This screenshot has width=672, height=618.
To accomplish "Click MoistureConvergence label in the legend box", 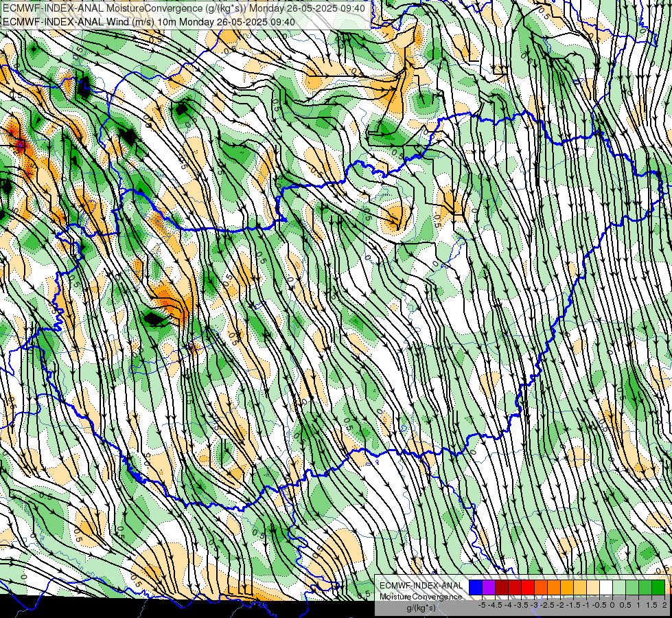I will 421,597.
